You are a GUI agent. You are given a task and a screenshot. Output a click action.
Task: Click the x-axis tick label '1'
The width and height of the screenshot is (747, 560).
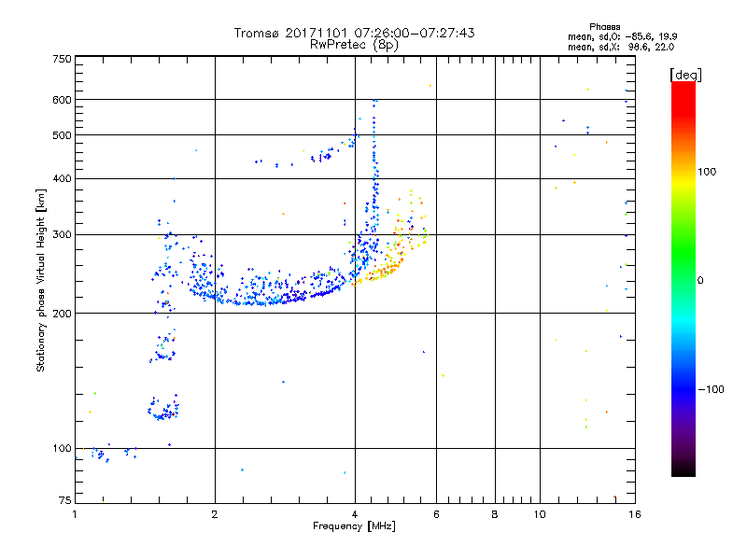click(75, 514)
